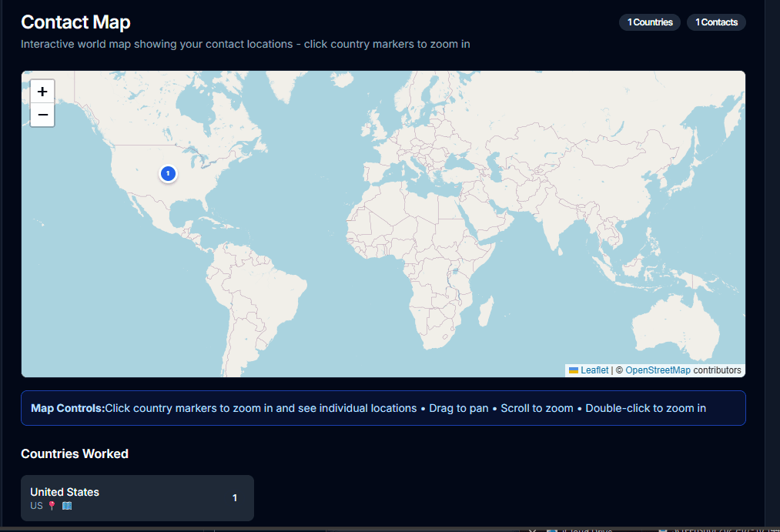This screenshot has height=532, width=780.
Task: Open the United States country card
Action: pyautogui.click(x=137, y=498)
